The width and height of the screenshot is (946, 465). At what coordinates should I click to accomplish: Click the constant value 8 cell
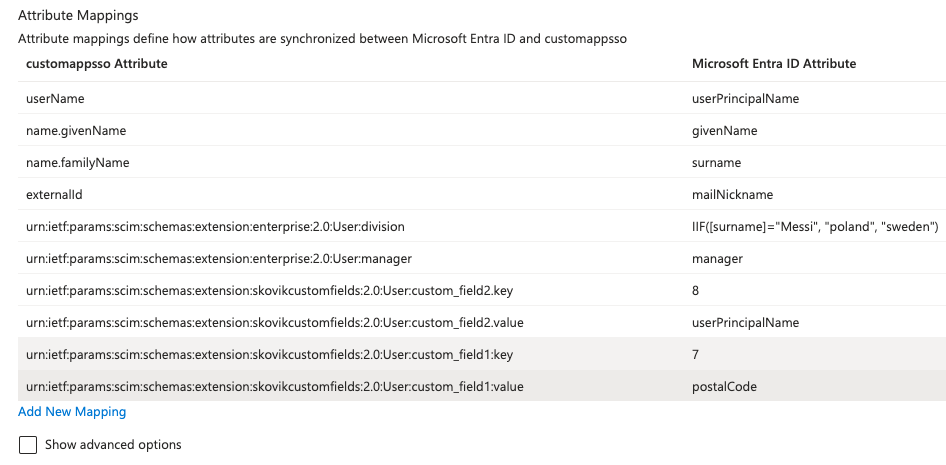point(696,291)
